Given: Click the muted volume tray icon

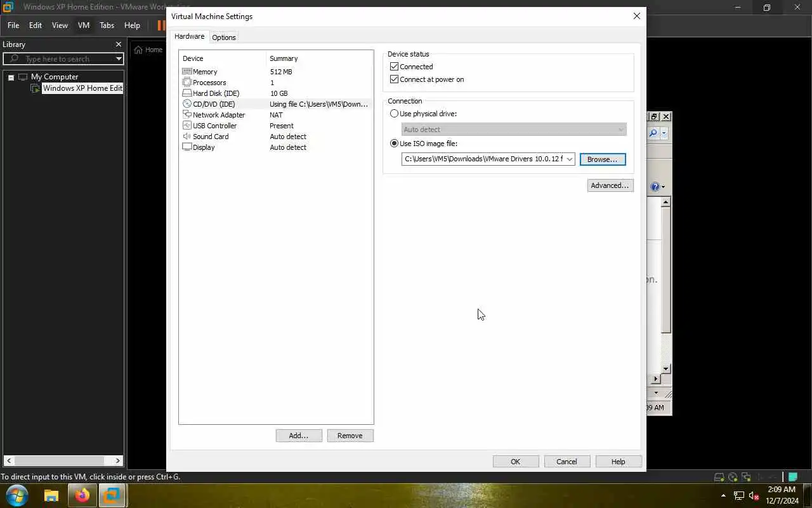Looking at the screenshot, I should [x=754, y=495].
